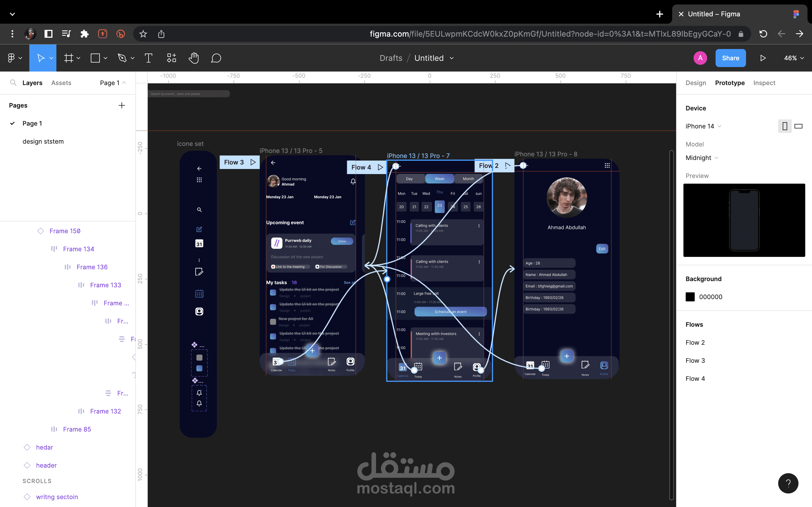Click the blue Share button
Image resolution: width=812 pixels, height=507 pixels.
[x=731, y=58]
